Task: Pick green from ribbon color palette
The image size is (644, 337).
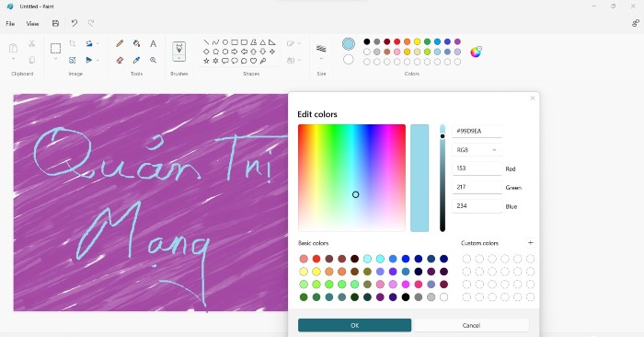Action: pos(427,41)
